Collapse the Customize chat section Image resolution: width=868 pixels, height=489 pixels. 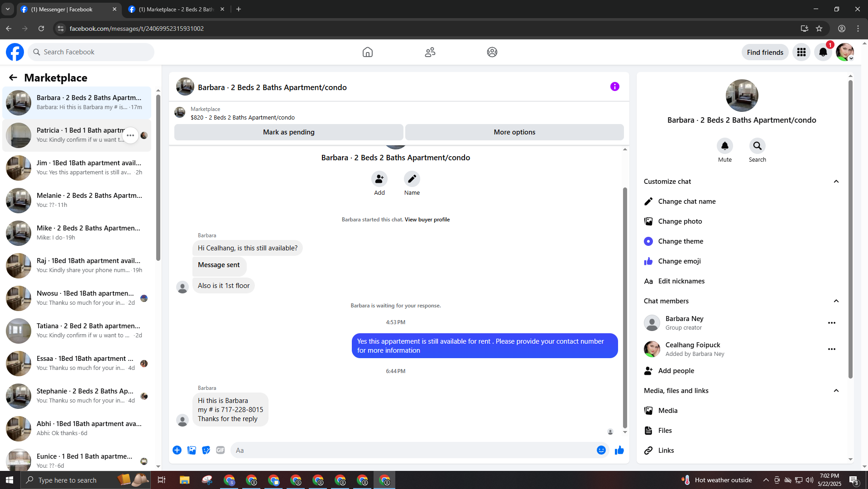click(x=836, y=182)
